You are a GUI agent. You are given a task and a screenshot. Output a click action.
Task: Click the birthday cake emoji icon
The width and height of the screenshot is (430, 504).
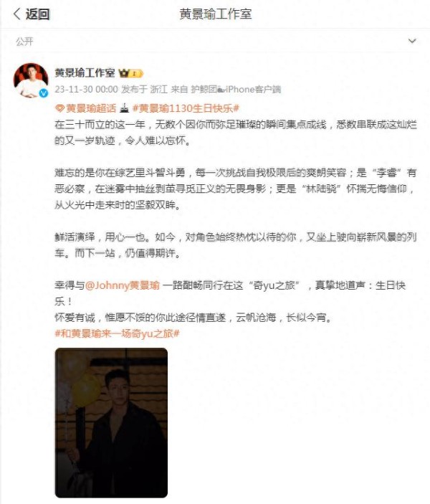pos(124,108)
